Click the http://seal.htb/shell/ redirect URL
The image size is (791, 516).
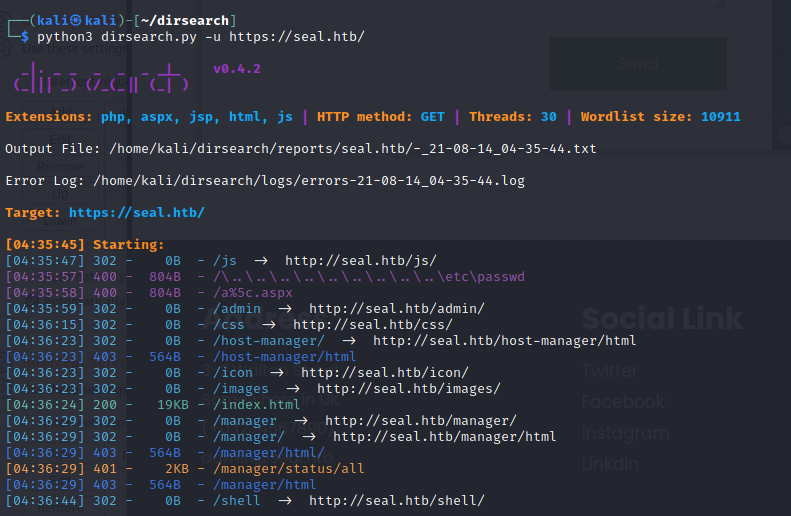coord(396,500)
